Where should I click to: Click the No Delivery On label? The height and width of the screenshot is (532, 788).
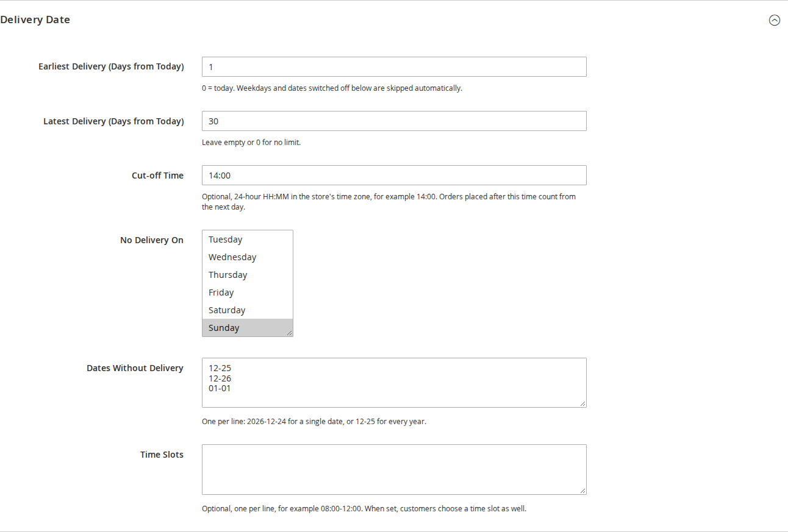point(152,240)
